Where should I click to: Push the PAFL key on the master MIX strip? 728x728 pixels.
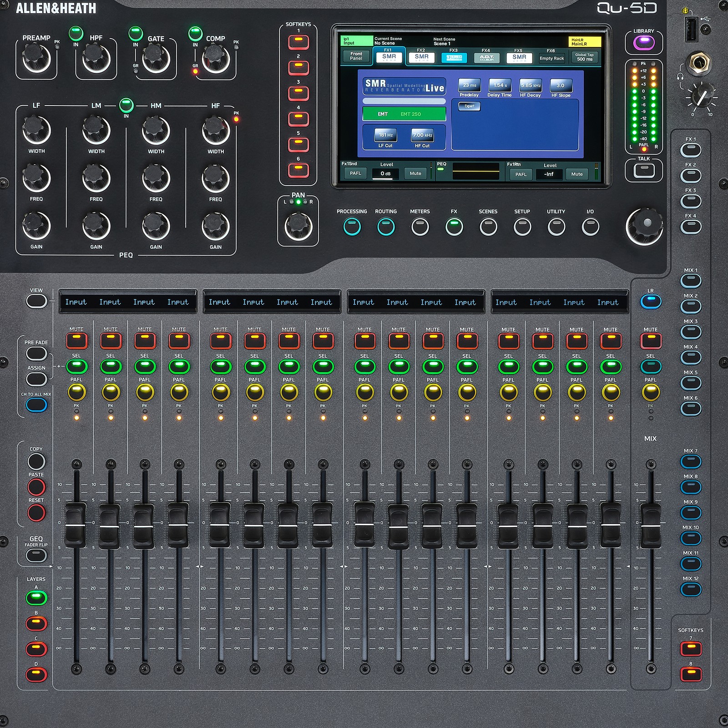tap(651, 392)
